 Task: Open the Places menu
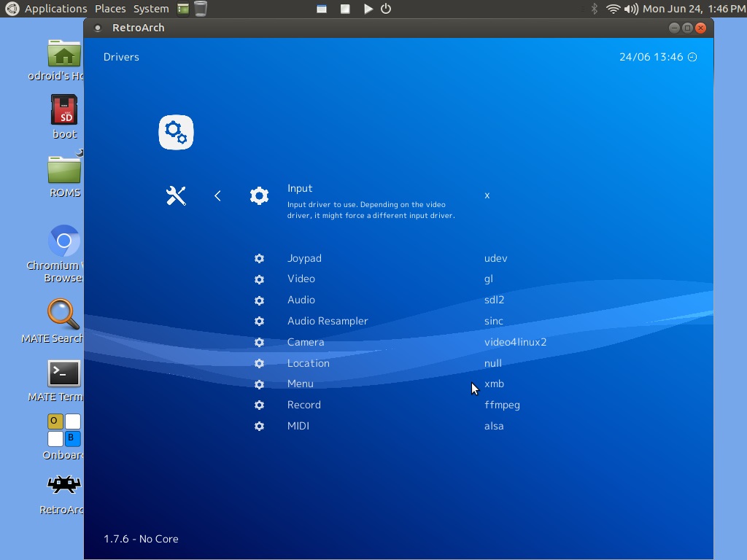click(x=110, y=9)
